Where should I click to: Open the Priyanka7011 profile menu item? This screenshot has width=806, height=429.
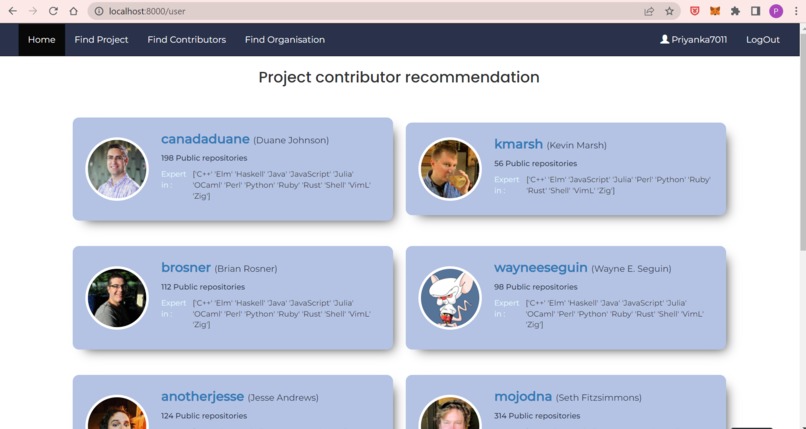(x=693, y=40)
